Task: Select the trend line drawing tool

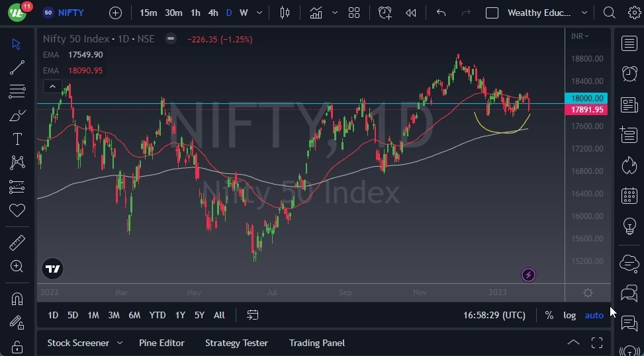Action: coord(17,67)
